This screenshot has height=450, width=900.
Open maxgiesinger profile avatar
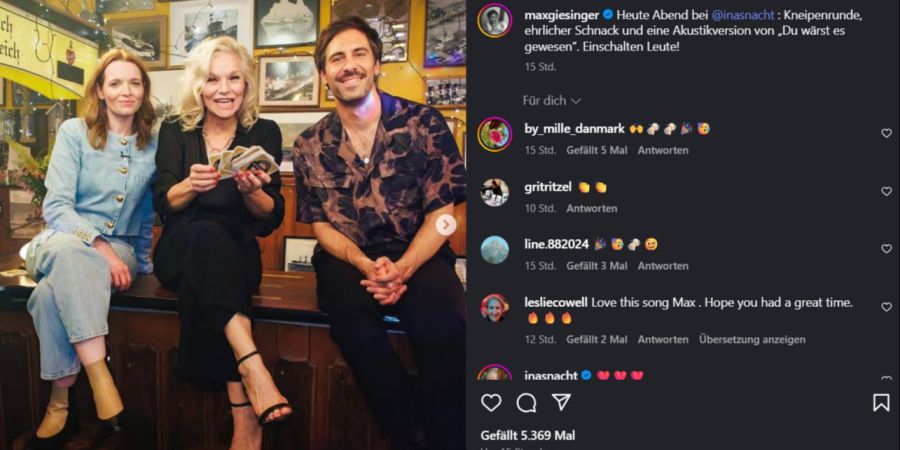[x=494, y=20]
